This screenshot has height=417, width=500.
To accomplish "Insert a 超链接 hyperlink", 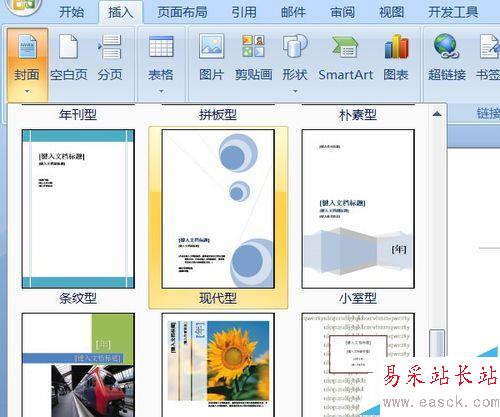I will pyautogui.click(x=447, y=58).
